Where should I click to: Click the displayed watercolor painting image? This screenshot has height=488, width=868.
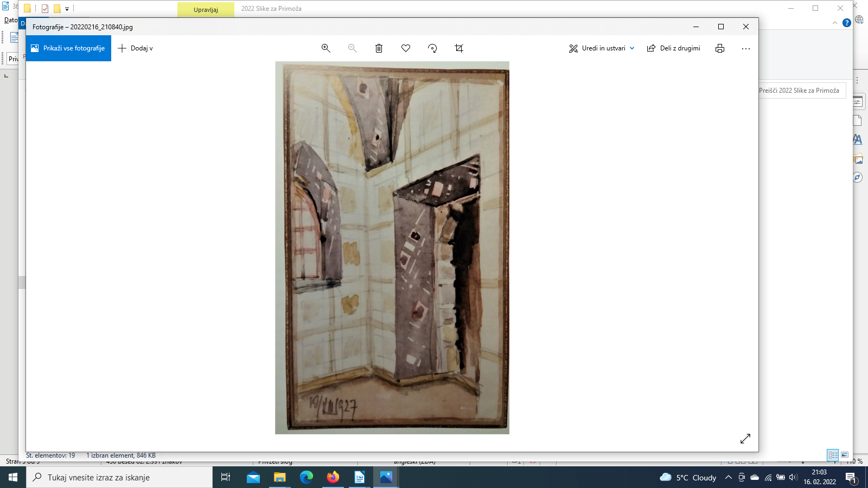(x=392, y=247)
